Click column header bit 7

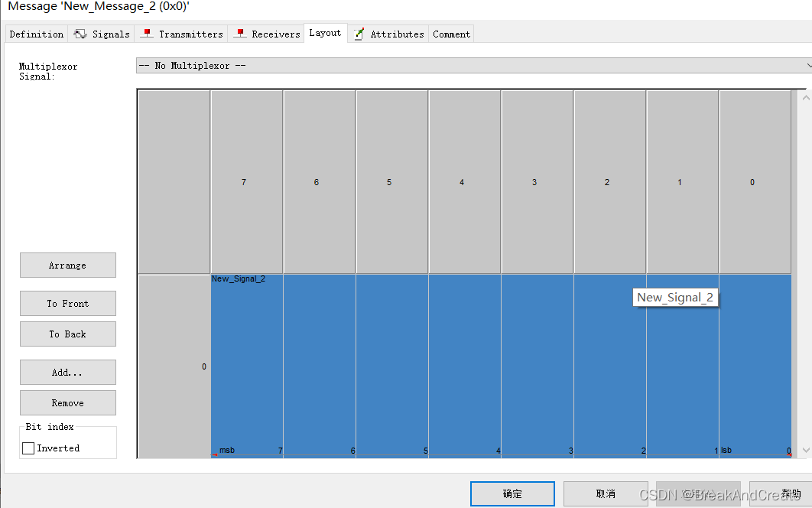pyautogui.click(x=247, y=182)
